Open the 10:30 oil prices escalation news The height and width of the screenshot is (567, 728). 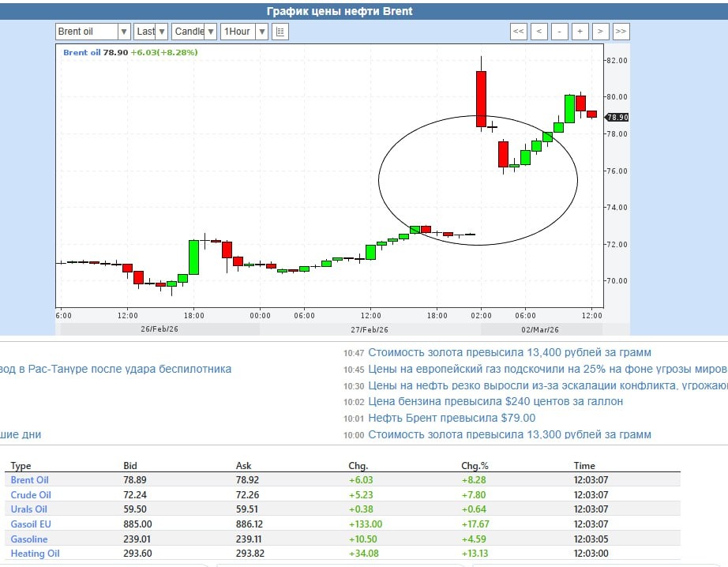[x=548, y=385]
